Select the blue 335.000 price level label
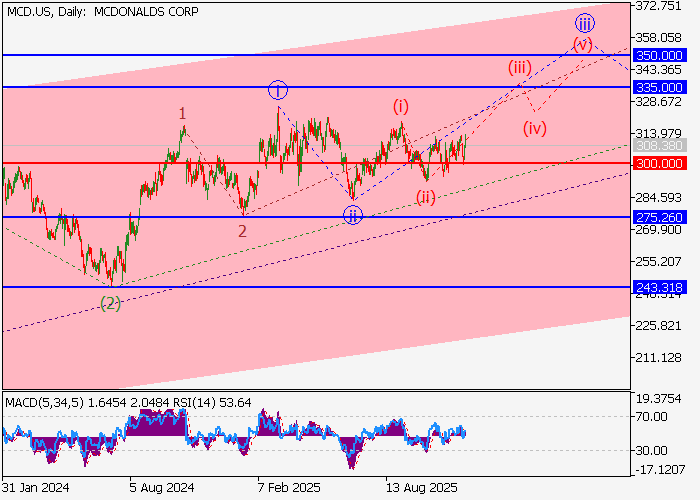 click(x=659, y=87)
